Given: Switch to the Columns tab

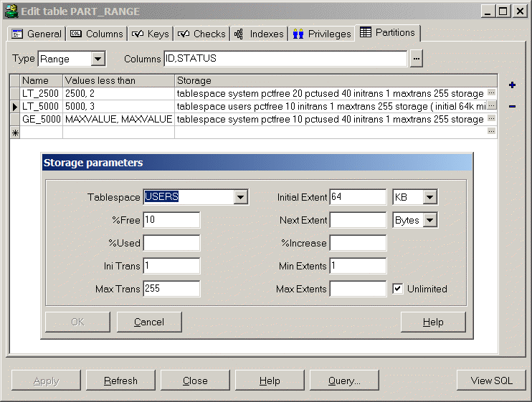Looking at the screenshot, I should (97, 34).
